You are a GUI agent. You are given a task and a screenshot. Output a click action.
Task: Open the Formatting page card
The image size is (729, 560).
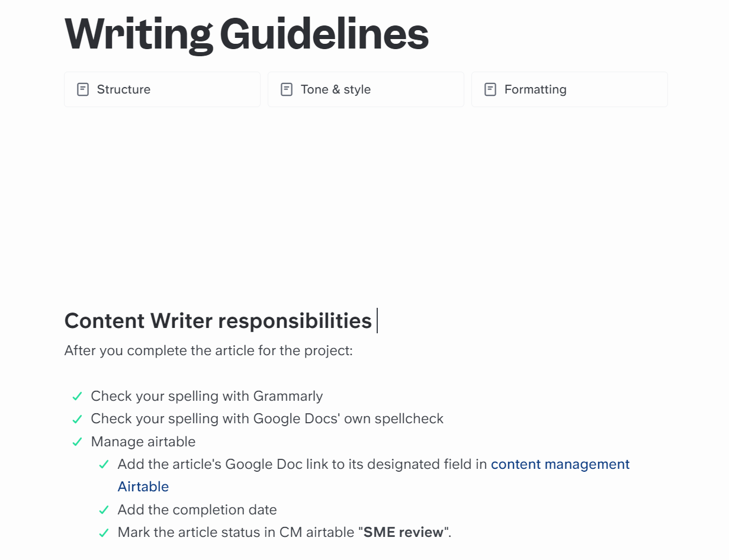(570, 89)
